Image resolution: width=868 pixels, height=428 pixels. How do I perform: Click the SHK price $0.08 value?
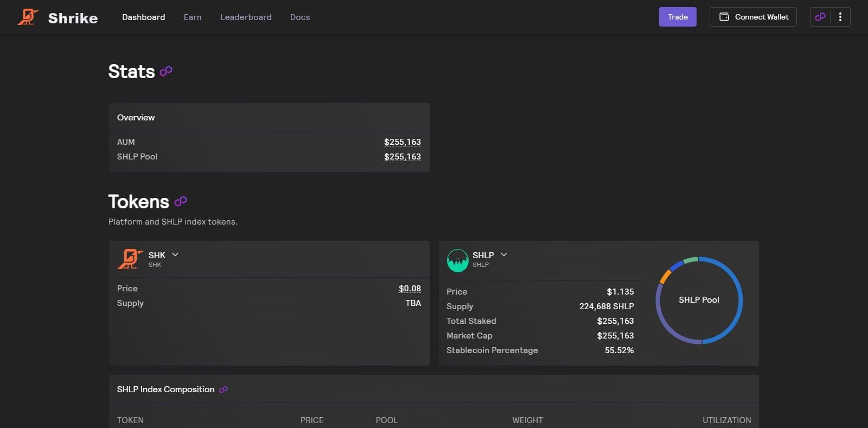[410, 289]
